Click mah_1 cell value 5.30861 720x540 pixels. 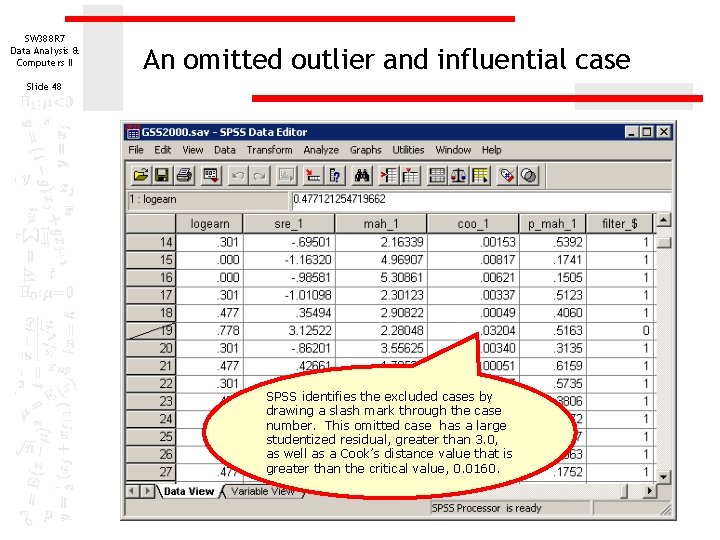(x=381, y=277)
